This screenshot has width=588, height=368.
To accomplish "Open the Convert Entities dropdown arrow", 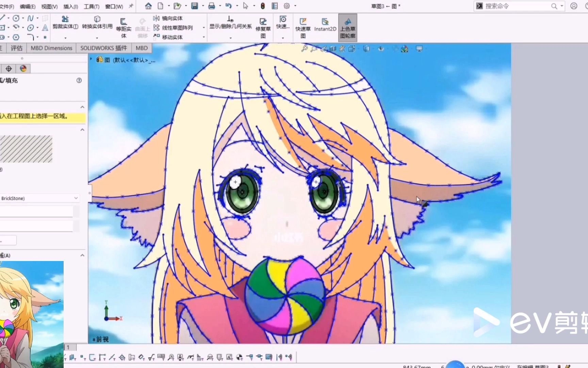I will click(x=97, y=37).
